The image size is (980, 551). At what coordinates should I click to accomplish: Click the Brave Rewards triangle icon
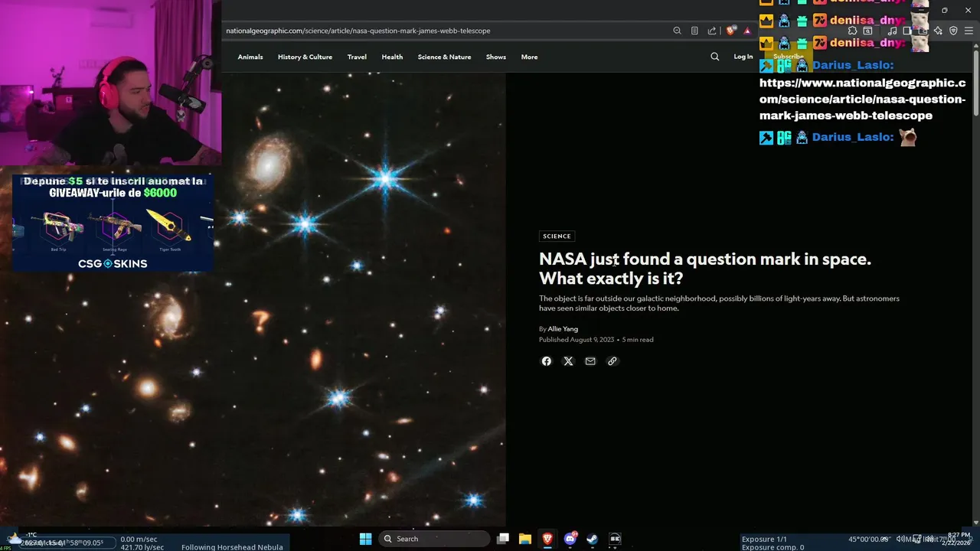tap(747, 31)
